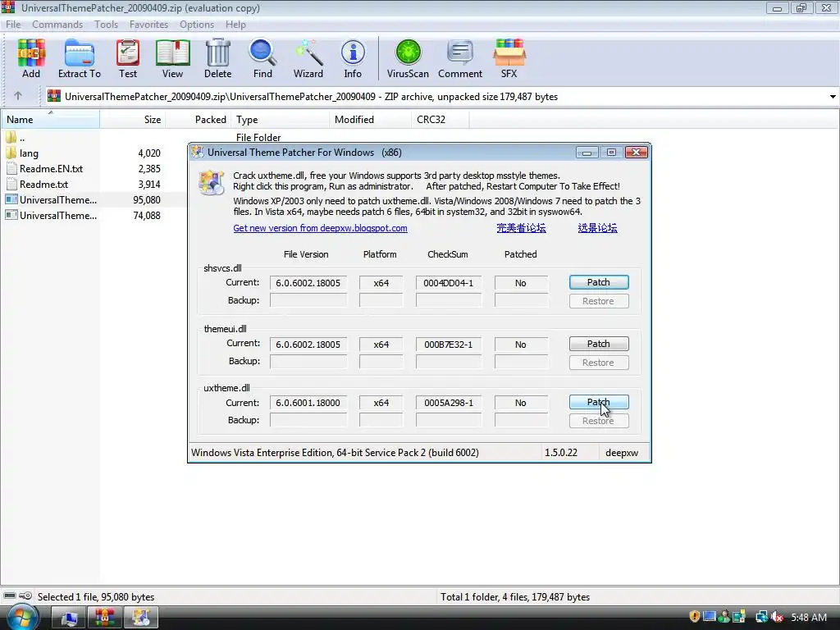
Task: Click Restore for themeui.dll
Action: click(599, 363)
